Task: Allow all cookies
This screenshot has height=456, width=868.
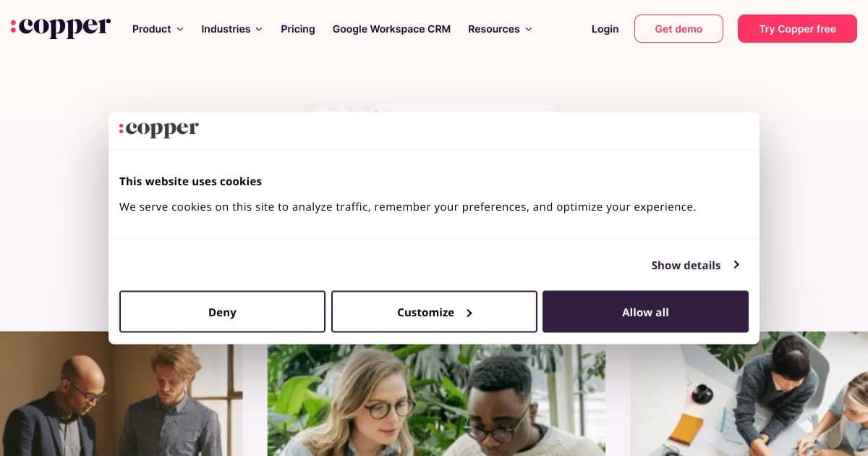Action: (645, 312)
